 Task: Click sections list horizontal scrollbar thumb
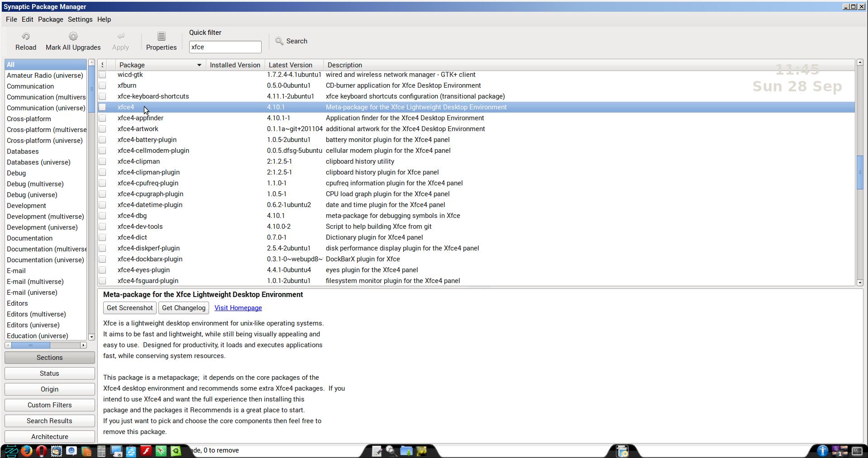[30, 345]
